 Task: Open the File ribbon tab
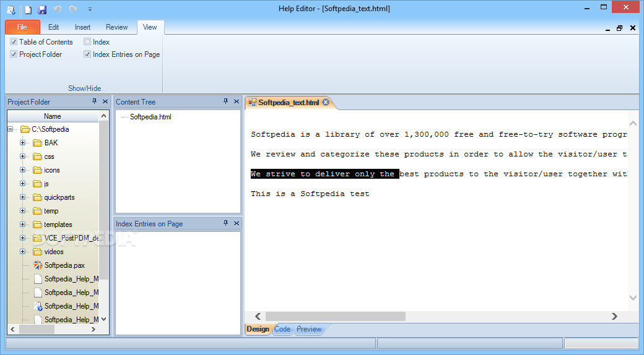click(22, 27)
